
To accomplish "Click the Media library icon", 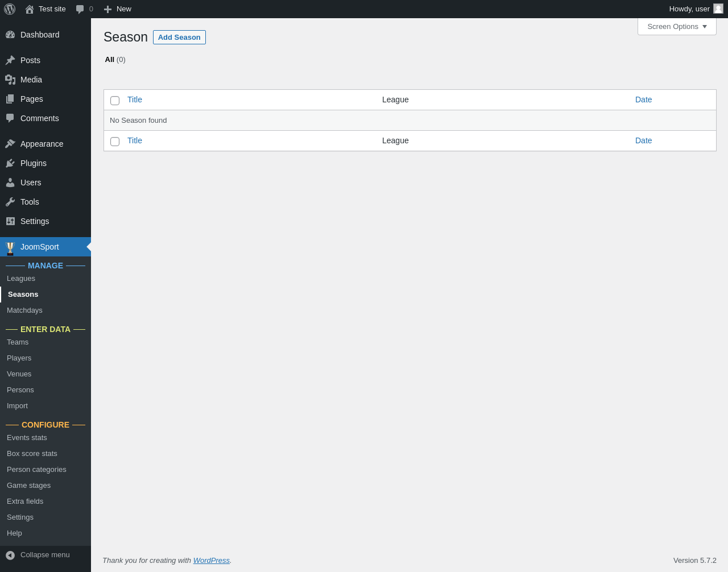I will pos(10,80).
